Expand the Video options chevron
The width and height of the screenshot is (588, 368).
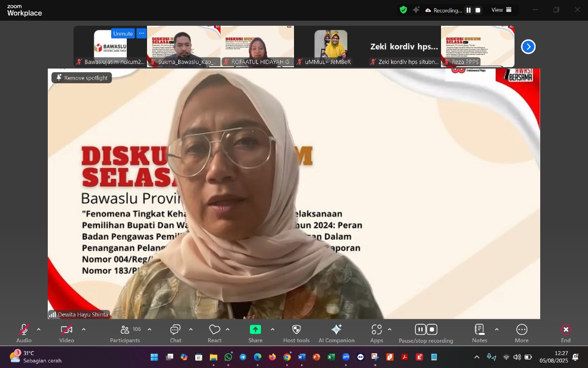[84, 329]
